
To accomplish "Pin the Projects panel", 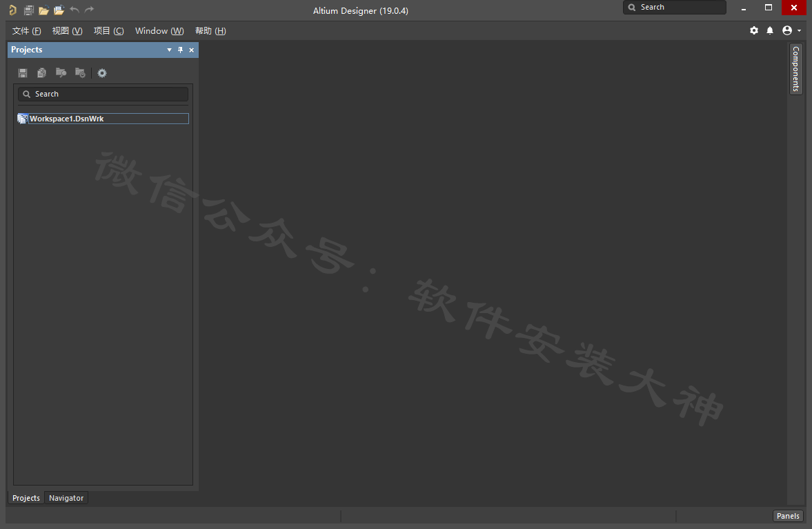I will click(x=180, y=50).
